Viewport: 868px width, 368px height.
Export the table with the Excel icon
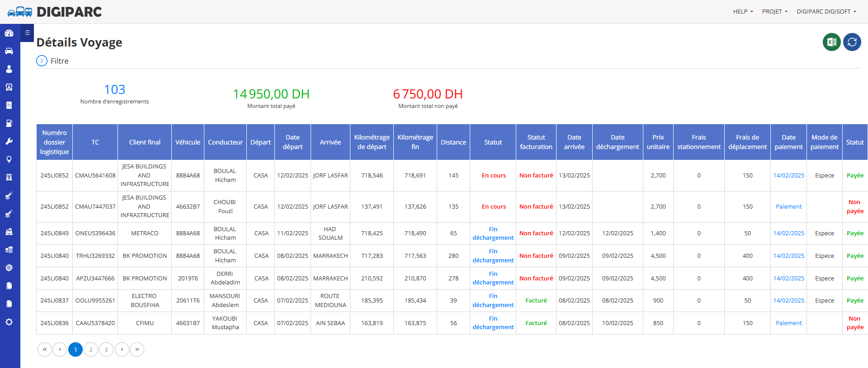coord(831,42)
